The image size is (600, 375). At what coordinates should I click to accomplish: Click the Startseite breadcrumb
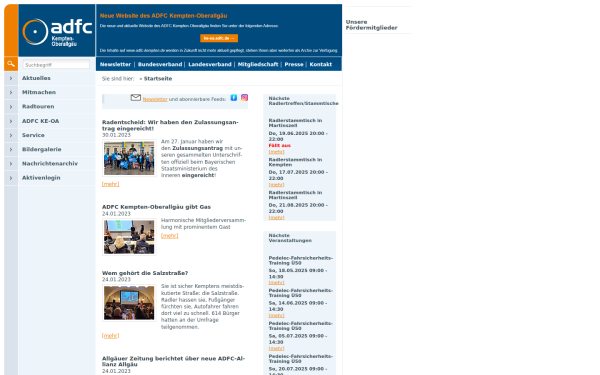click(x=158, y=78)
